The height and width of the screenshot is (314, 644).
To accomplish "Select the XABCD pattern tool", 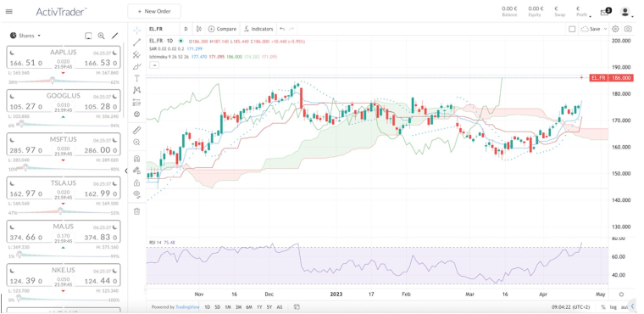I will [x=137, y=90].
